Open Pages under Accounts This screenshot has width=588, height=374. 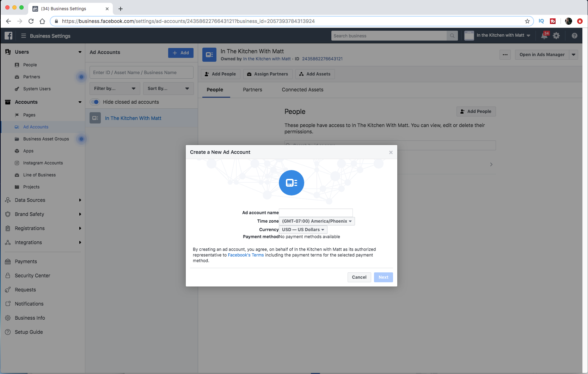pyautogui.click(x=29, y=115)
